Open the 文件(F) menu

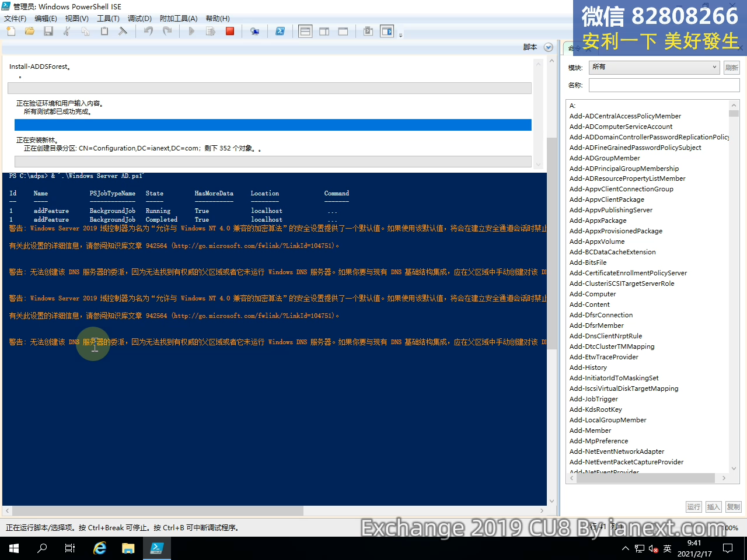15,19
